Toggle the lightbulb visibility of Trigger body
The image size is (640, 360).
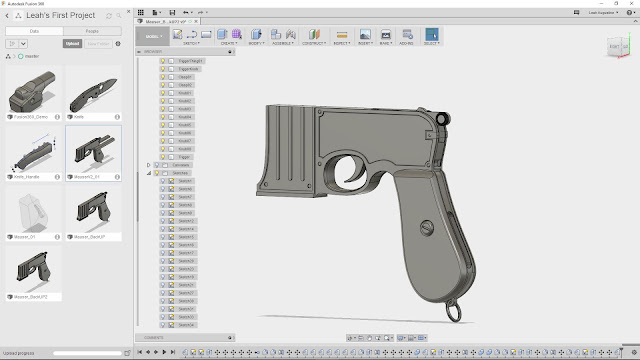coord(163,157)
